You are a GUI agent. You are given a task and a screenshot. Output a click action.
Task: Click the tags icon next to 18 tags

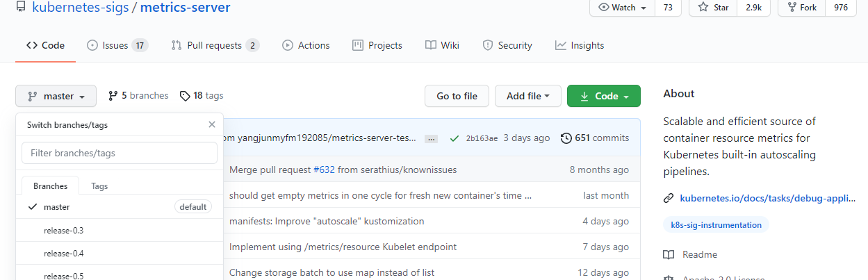pos(185,96)
